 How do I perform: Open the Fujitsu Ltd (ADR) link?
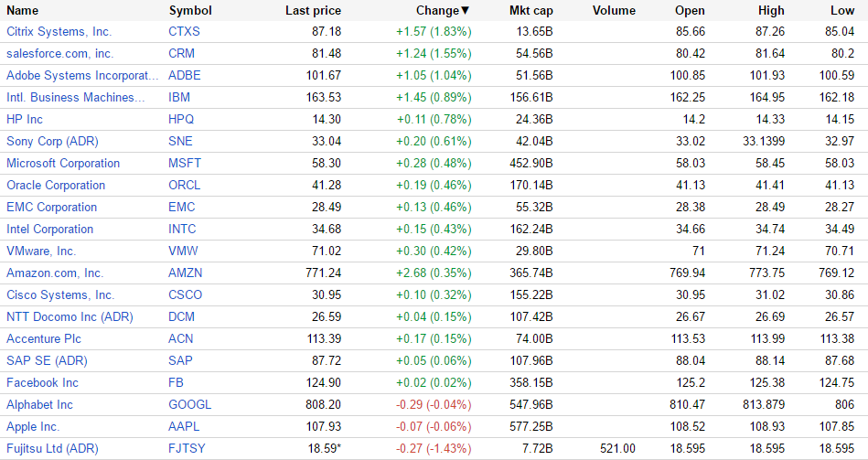point(52,449)
